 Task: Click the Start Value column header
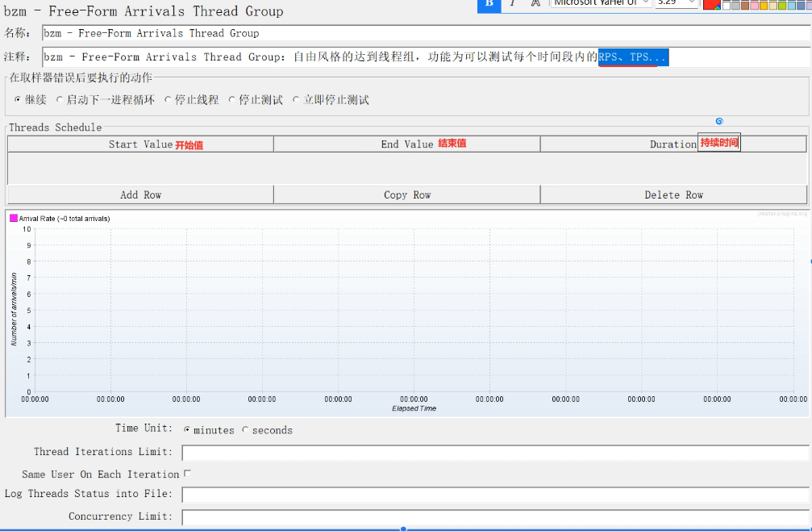tap(140, 144)
